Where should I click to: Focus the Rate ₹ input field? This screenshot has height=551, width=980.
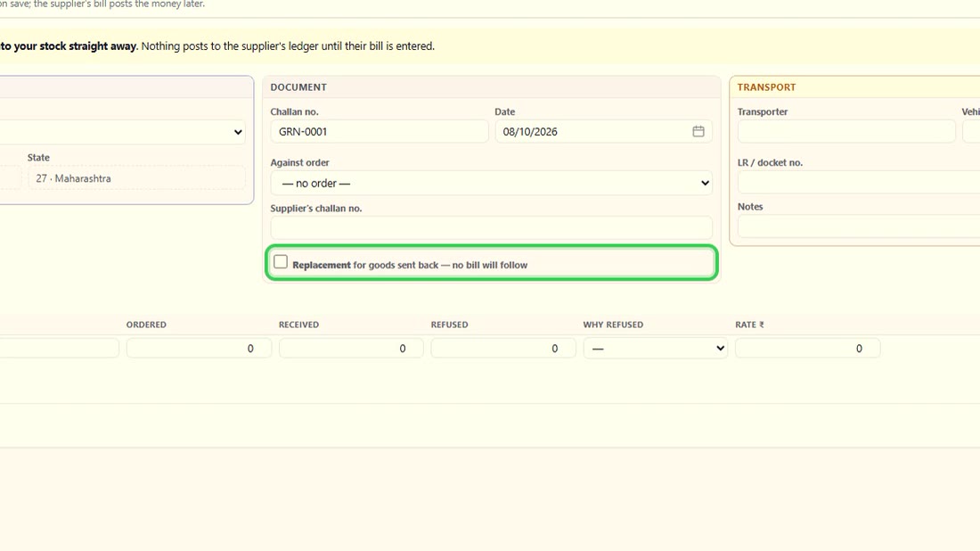[x=807, y=349]
